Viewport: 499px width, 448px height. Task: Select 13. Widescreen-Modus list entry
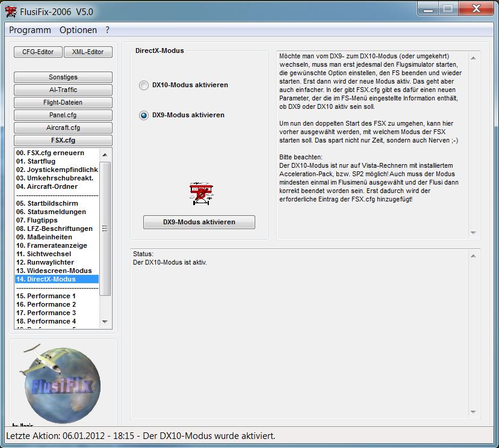(57, 271)
